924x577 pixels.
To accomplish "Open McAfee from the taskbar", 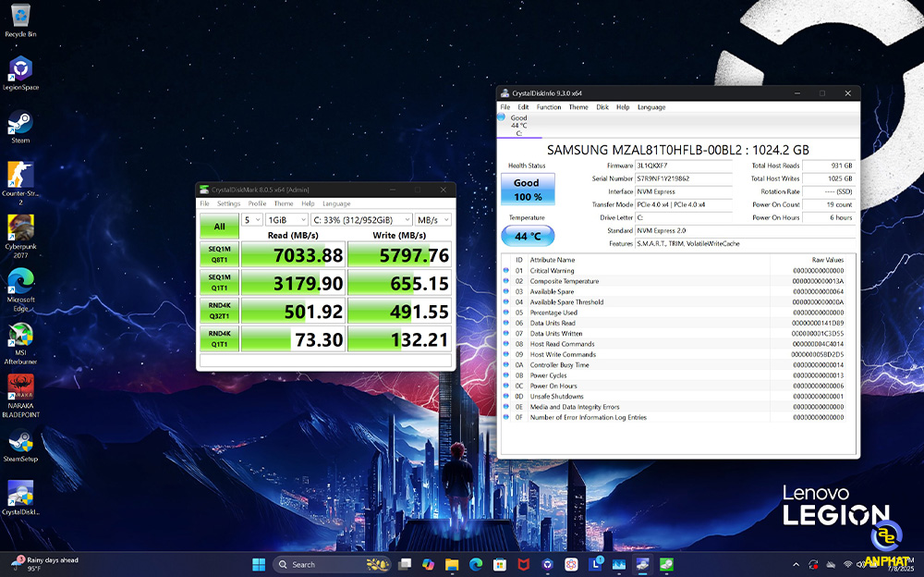I will pos(523,565).
